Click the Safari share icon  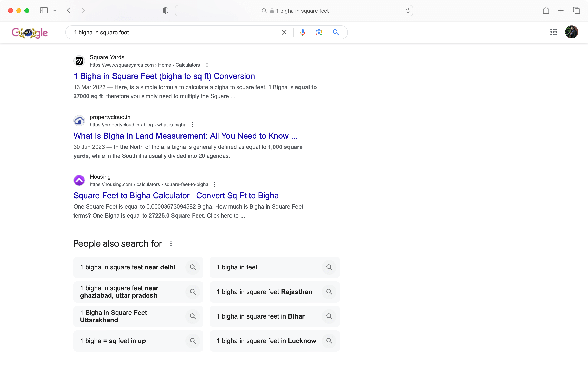[x=546, y=10]
